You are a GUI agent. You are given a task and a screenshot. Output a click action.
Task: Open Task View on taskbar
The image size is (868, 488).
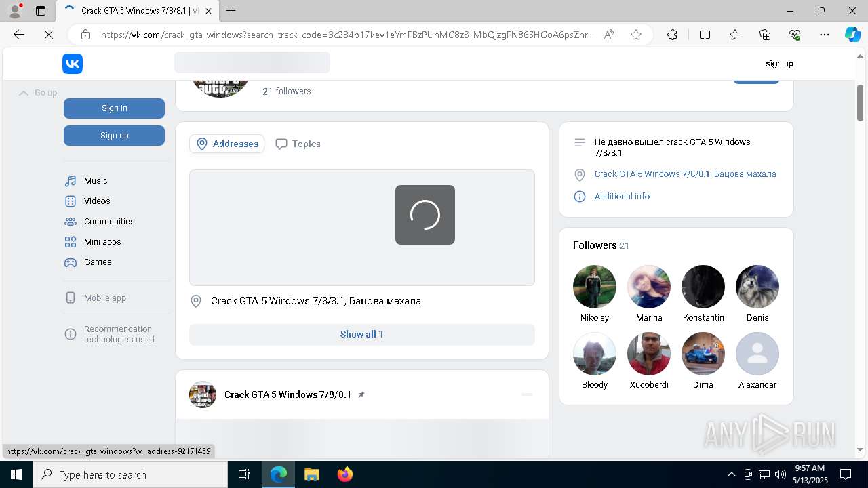[x=244, y=474]
